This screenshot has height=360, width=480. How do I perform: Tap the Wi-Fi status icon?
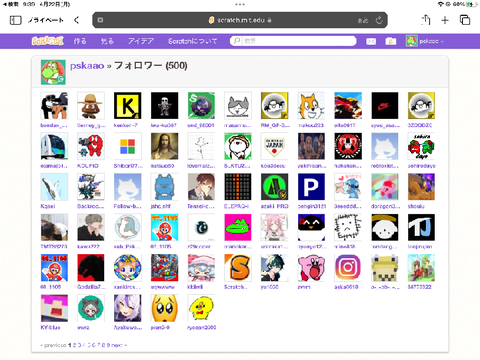[x=441, y=4]
